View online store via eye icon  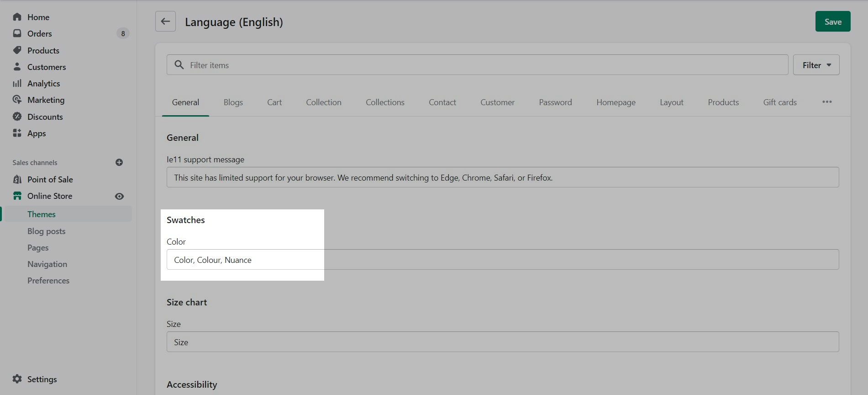tap(119, 196)
